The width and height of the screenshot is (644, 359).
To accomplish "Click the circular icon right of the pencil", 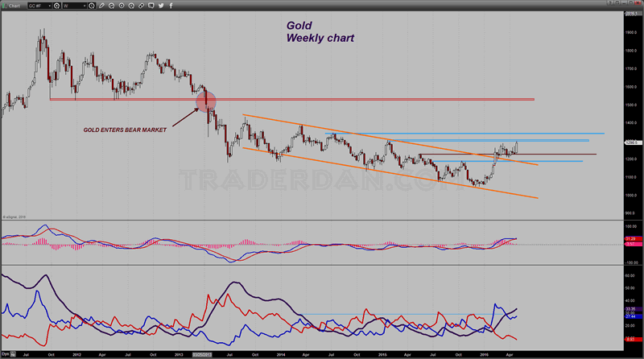I will [111, 6].
